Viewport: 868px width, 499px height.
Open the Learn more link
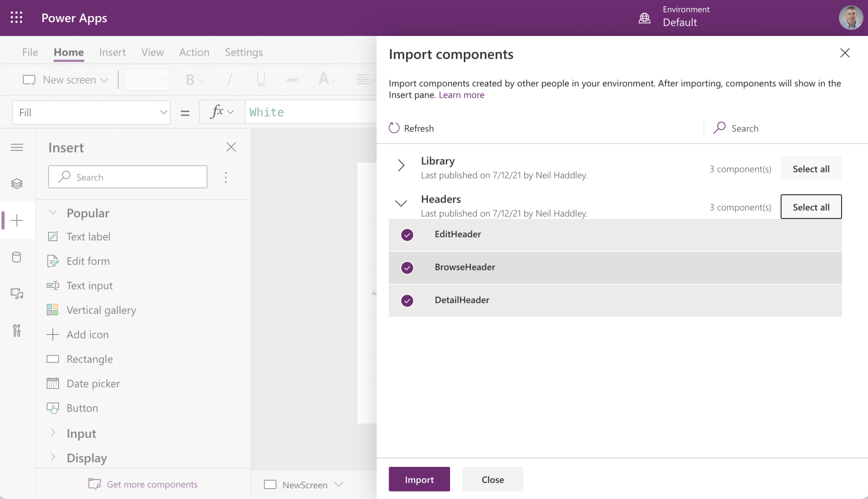[461, 95]
